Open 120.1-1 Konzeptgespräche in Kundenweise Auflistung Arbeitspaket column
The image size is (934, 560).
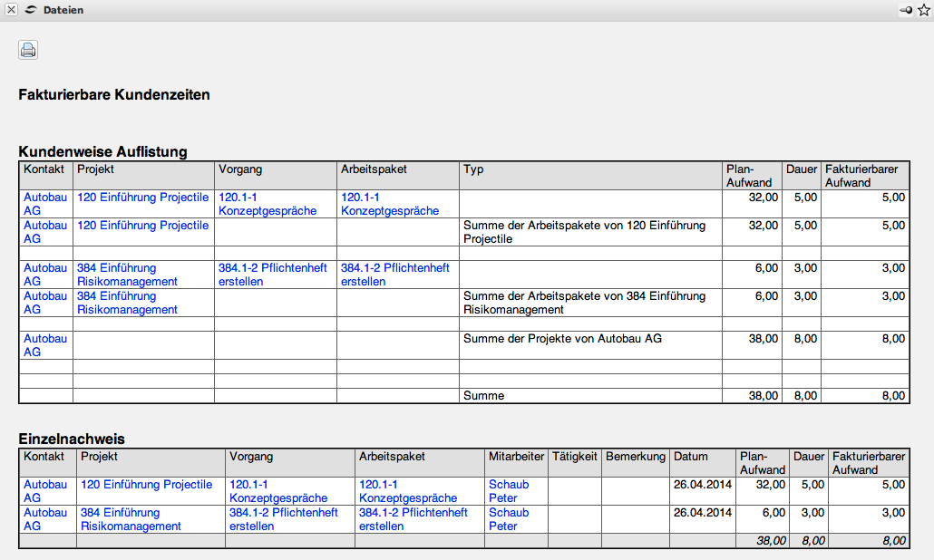390,204
